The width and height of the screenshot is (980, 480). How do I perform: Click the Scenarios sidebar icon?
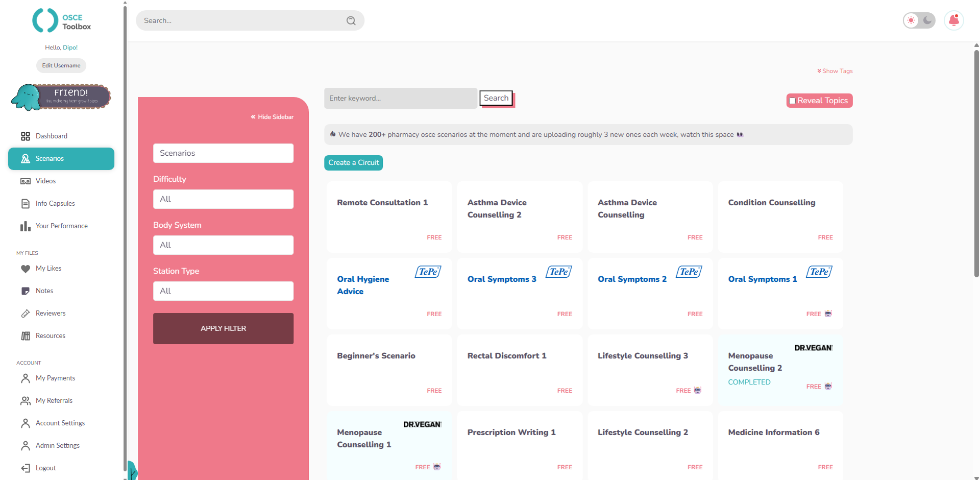[x=25, y=159]
